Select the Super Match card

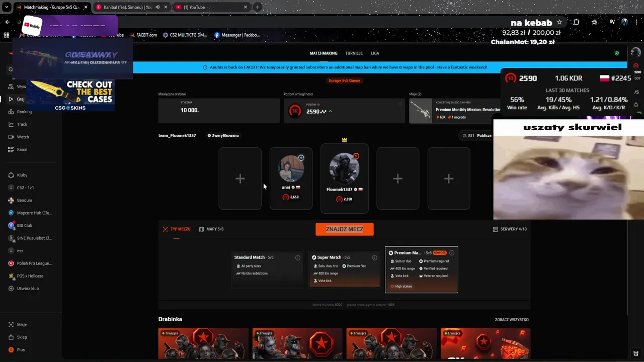click(344, 269)
